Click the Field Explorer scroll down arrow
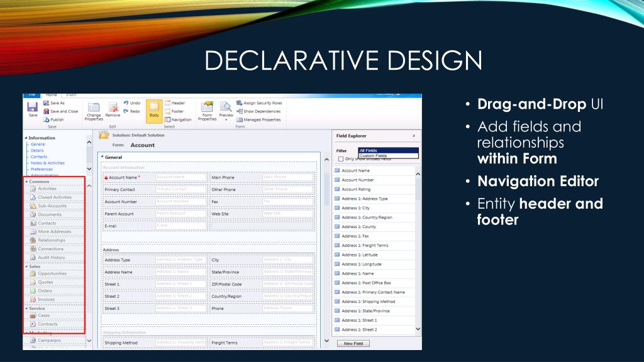 [418, 329]
